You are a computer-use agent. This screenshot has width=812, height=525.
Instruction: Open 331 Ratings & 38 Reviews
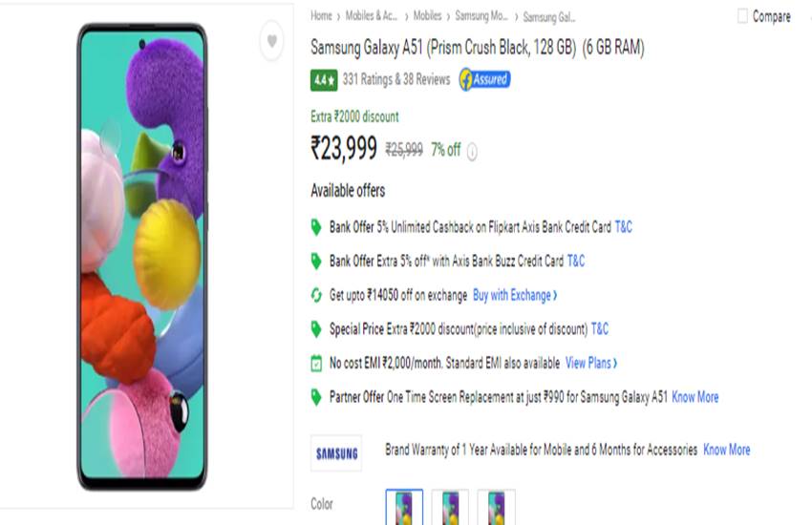pos(395,80)
